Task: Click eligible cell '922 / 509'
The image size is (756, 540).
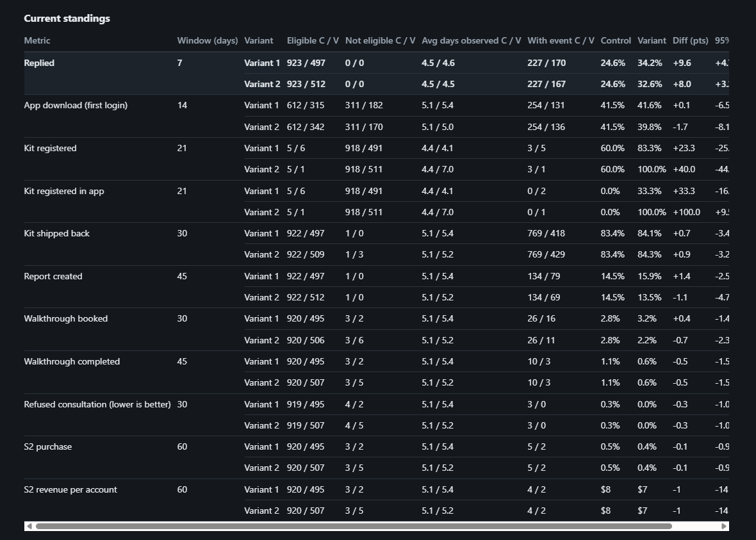Action: click(x=306, y=254)
